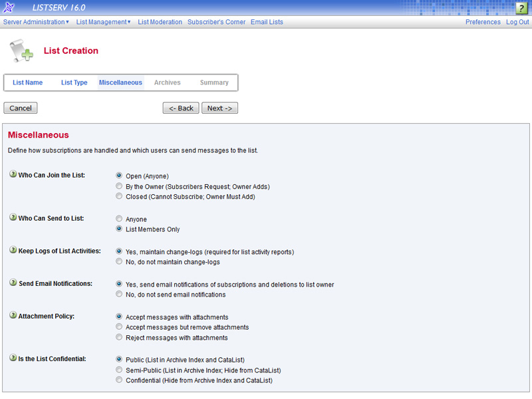Expand the Server Administration dropdown
The image size is (532, 399).
tap(35, 22)
